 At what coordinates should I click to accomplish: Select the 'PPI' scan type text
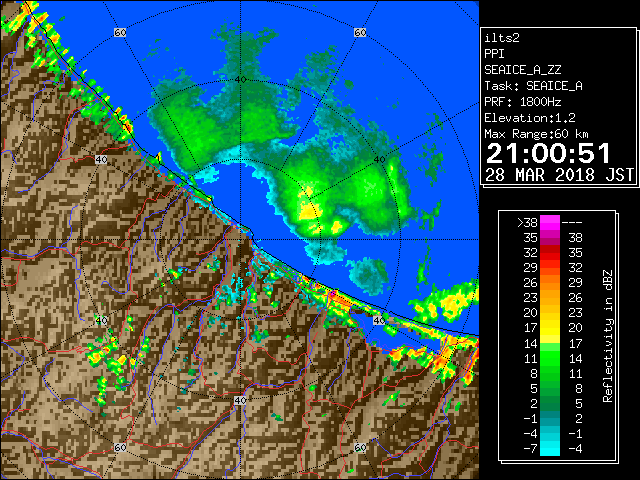coord(494,54)
